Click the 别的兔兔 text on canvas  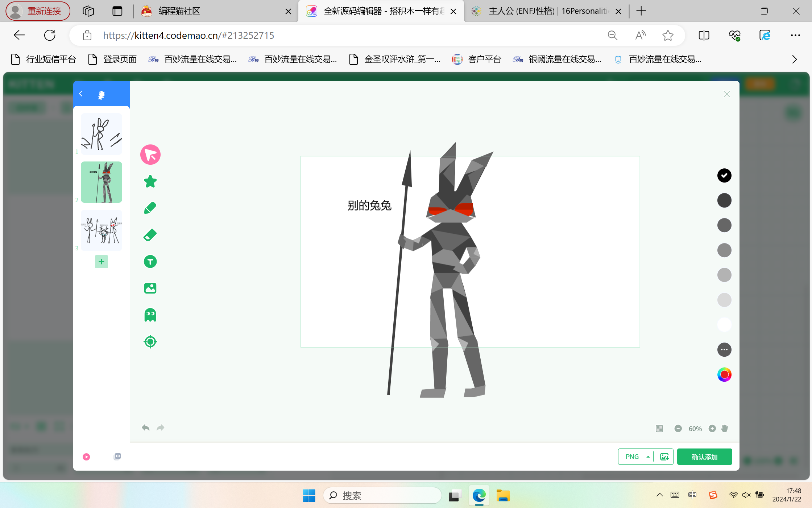369,205
